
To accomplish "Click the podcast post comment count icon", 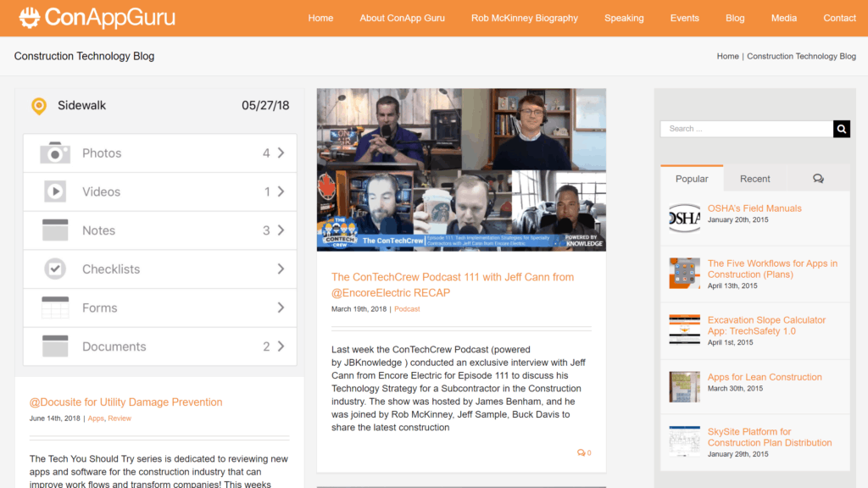I will [583, 452].
